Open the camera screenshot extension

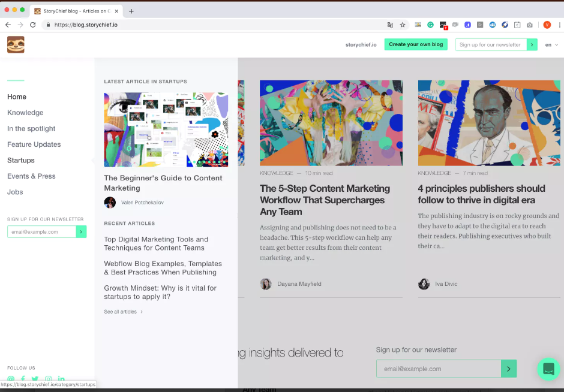(530, 25)
